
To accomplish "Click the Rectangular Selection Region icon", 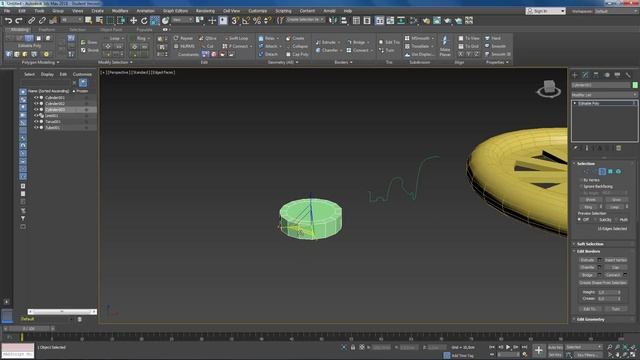I will (110, 20).
